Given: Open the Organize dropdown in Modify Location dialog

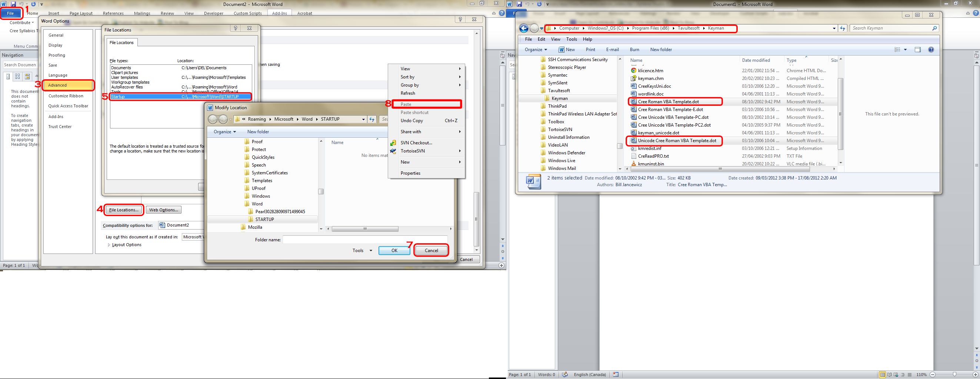Looking at the screenshot, I should pyautogui.click(x=225, y=132).
